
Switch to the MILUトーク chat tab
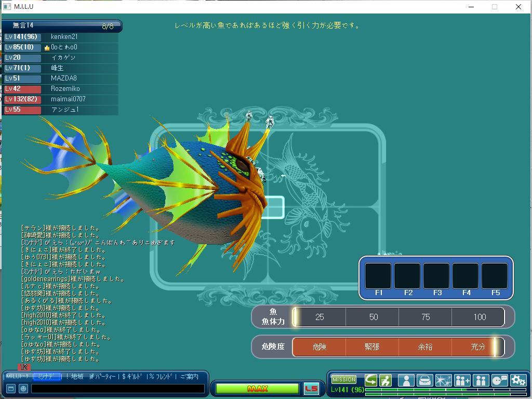point(18,377)
